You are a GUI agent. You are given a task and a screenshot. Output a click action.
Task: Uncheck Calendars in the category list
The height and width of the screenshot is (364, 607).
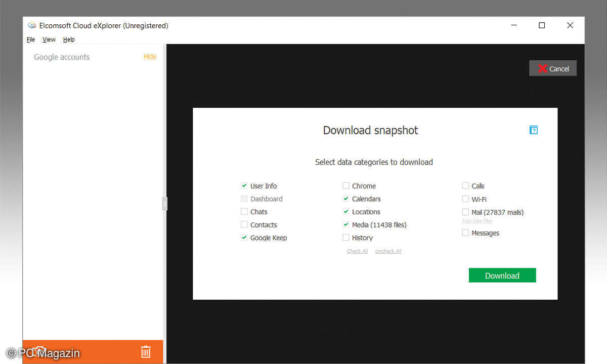[x=346, y=199]
